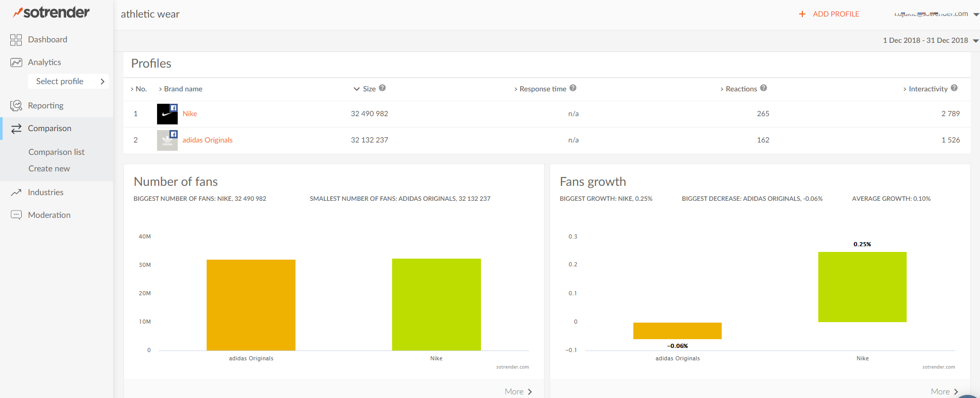Click the green Nike bar in Fans growth
This screenshot has height=398, width=980.
[x=862, y=287]
